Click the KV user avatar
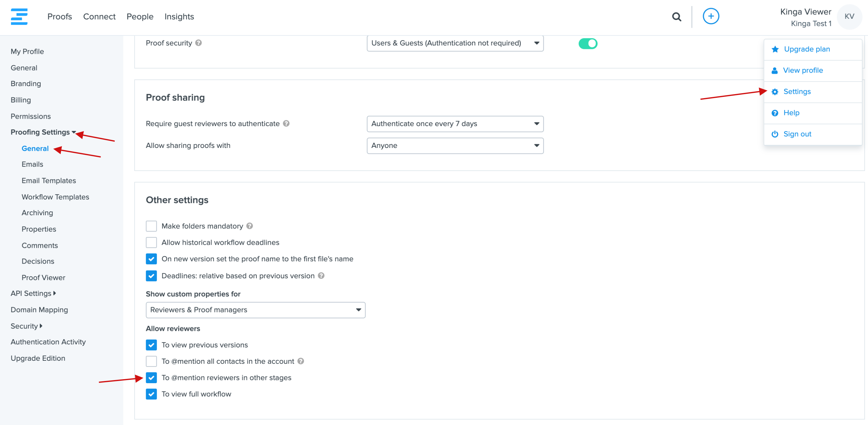This screenshot has height=425, width=868. 849,17
